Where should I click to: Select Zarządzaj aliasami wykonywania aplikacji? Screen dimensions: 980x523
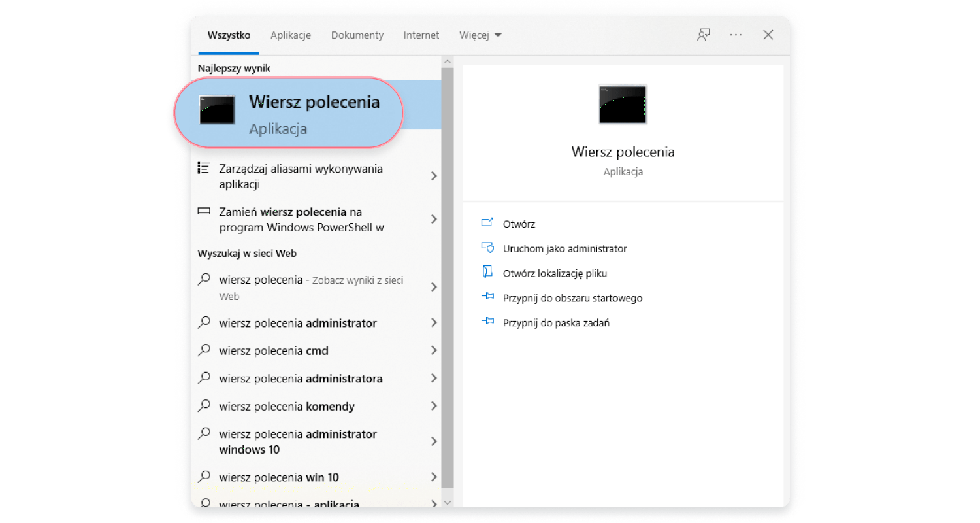[x=316, y=177]
